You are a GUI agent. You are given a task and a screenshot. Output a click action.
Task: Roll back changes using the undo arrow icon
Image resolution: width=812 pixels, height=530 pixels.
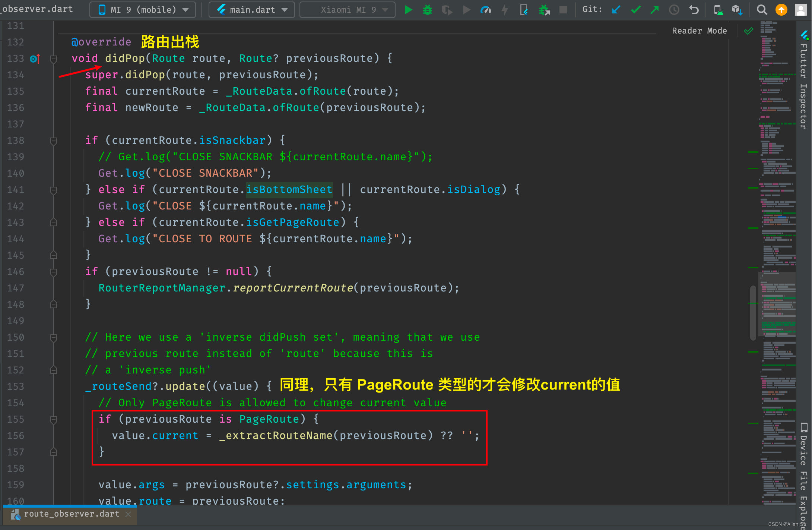pyautogui.click(x=694, y=10)
